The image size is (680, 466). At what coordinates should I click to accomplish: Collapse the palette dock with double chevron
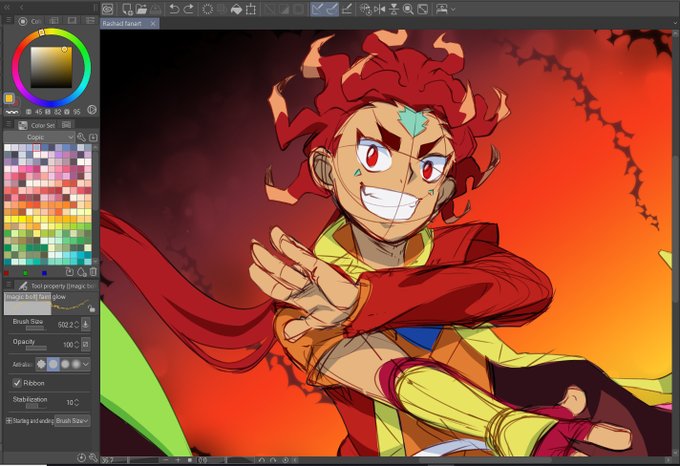click(x=7, y=7)
